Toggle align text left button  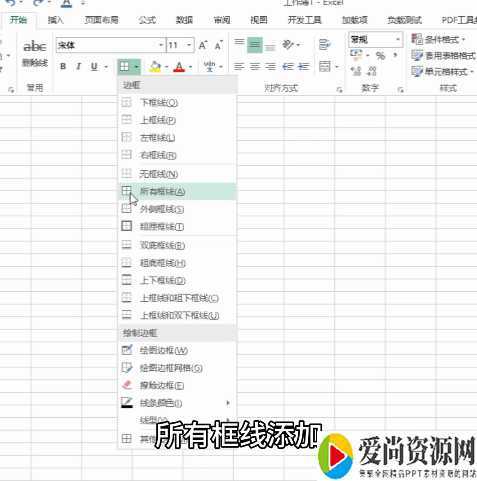(239, 67)
